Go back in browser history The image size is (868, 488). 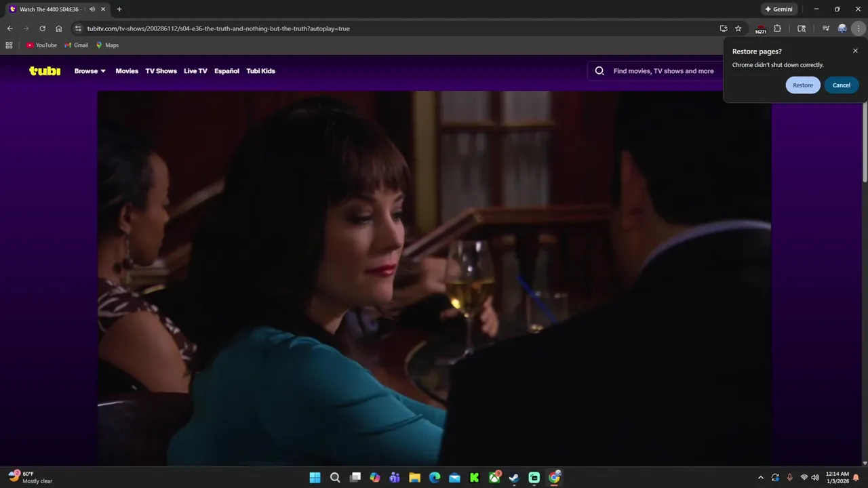pyautogui.click(x=9, y=28)
